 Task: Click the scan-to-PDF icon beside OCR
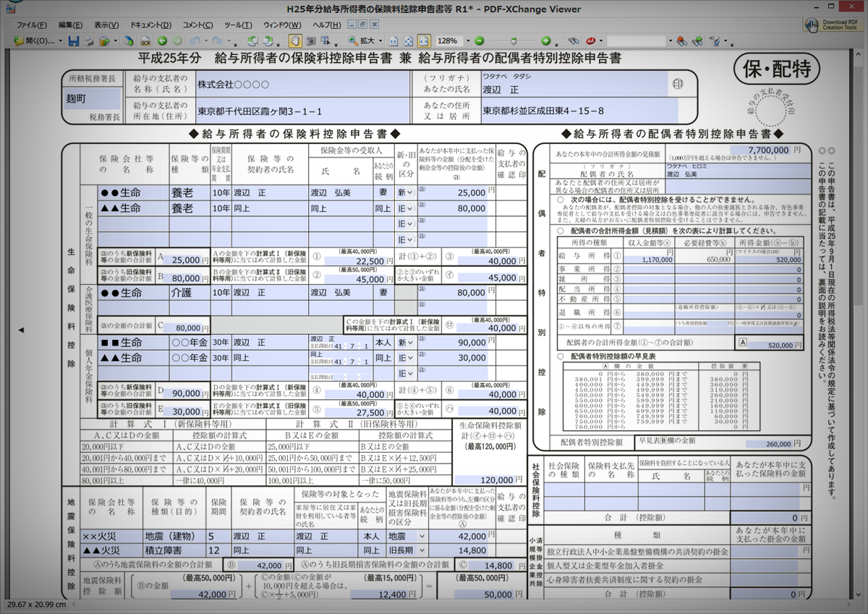(x=128, y=40)
